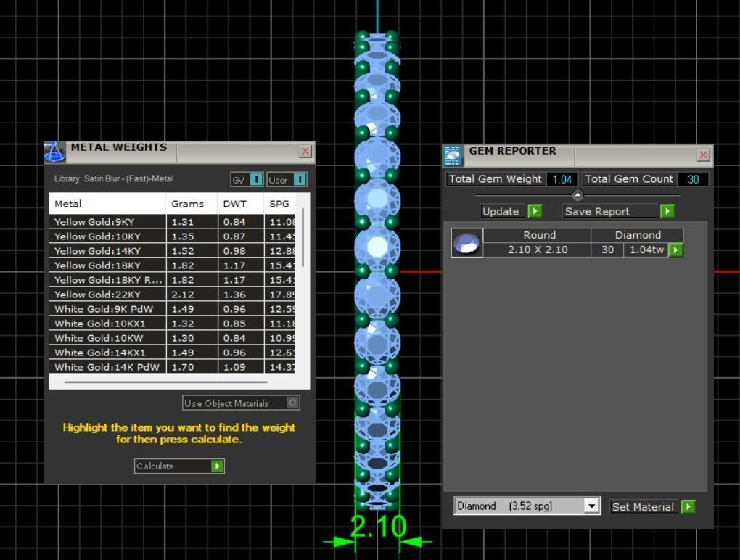
Task: Click the vertical scrollbar of the metal list
Action: (303, 236)
